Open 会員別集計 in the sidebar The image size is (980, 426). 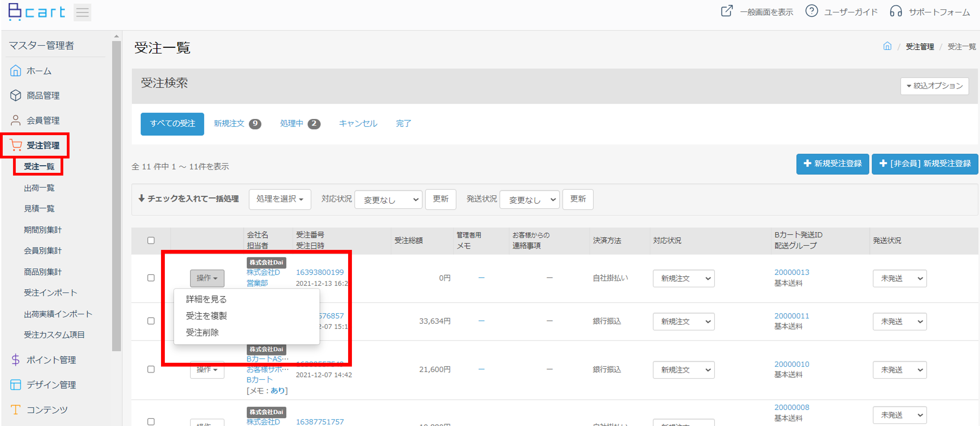click(x=43, y=251)
